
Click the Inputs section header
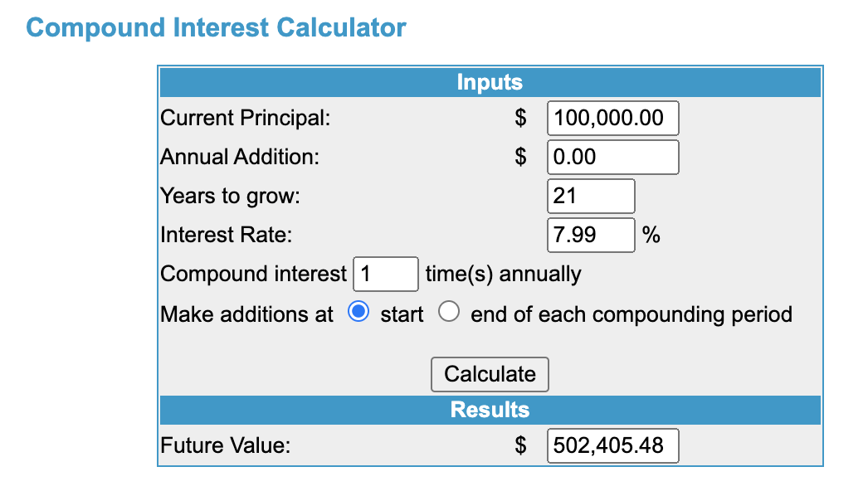coord(490,82)
